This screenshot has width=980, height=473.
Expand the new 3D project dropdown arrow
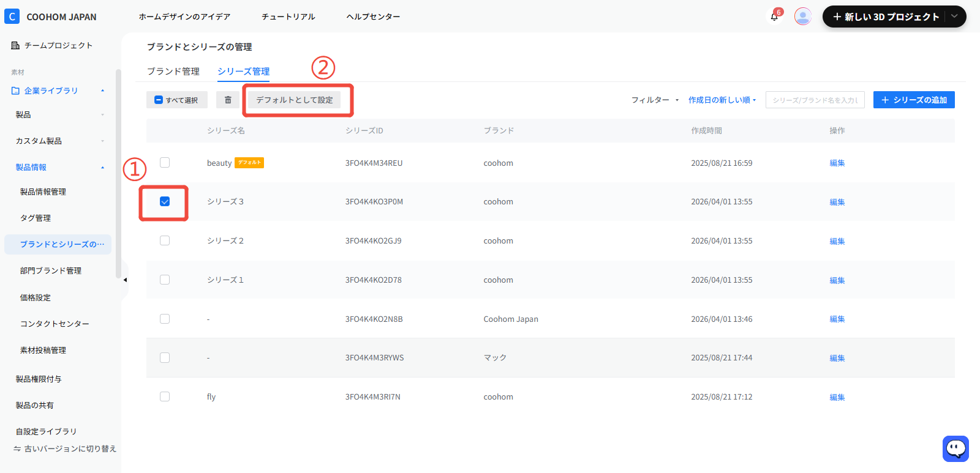tap(954, 17)
